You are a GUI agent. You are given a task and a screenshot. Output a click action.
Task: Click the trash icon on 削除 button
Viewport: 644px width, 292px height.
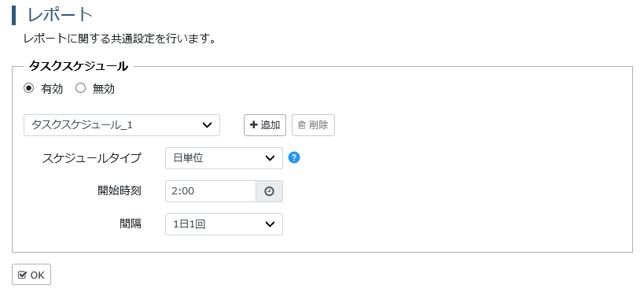coord(301,125)
